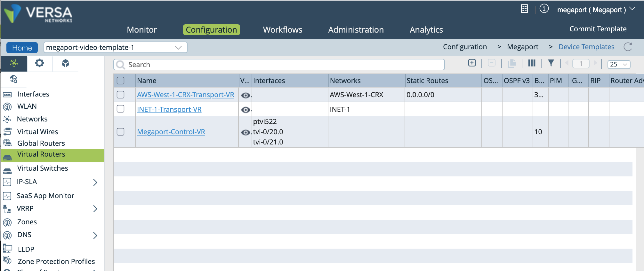Click the Commit Template button

pyautogui.click(x=598, y=29)
